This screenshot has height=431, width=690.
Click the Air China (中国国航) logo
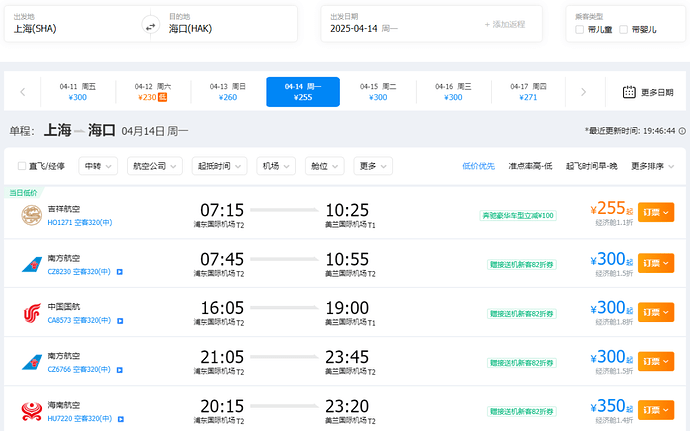32,314
